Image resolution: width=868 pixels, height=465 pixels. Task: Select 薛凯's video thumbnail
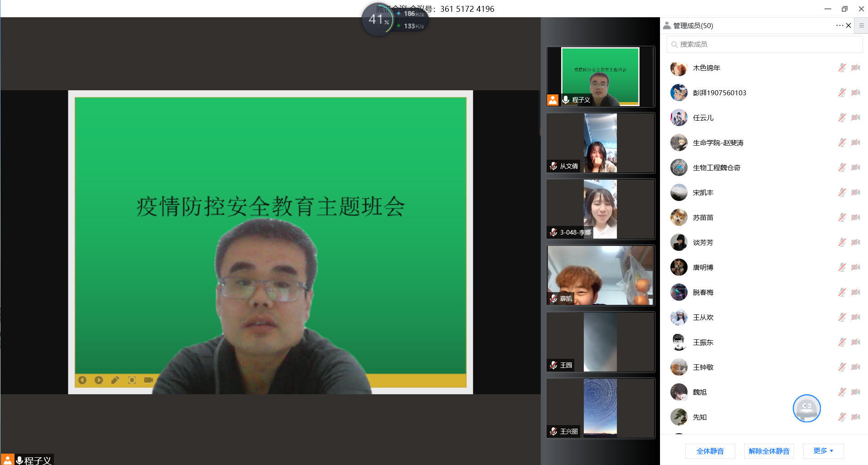[600, 275]
